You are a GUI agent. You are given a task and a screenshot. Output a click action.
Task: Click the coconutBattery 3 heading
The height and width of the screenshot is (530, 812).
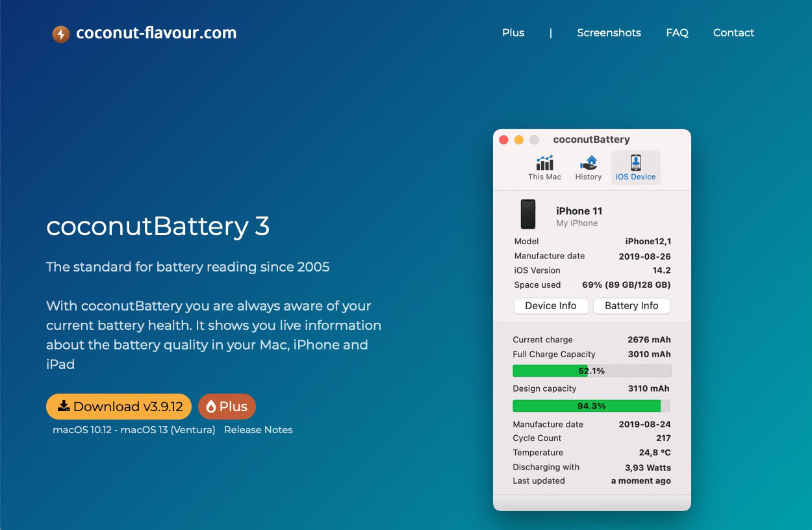coord(158,226)
